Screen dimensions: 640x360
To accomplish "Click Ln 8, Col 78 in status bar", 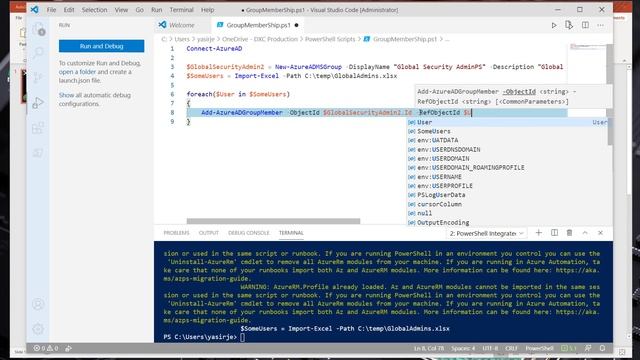I will [429, 348].
